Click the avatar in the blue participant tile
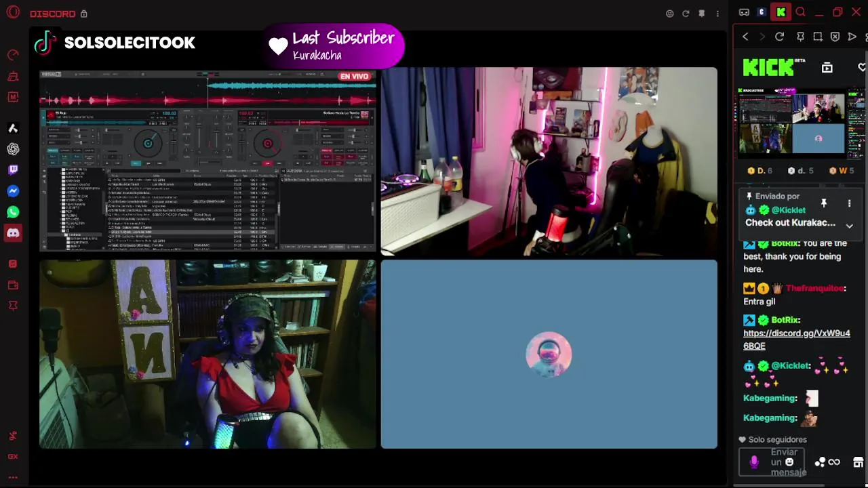The width and height of the screenshot is (868, 488). [x=549, y=354]
